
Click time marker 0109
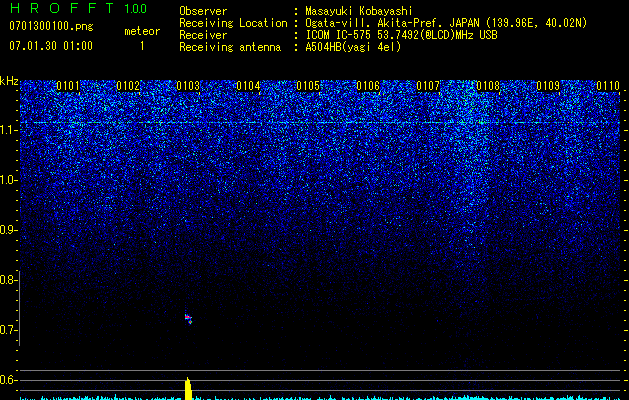click(x=548, y=86)
